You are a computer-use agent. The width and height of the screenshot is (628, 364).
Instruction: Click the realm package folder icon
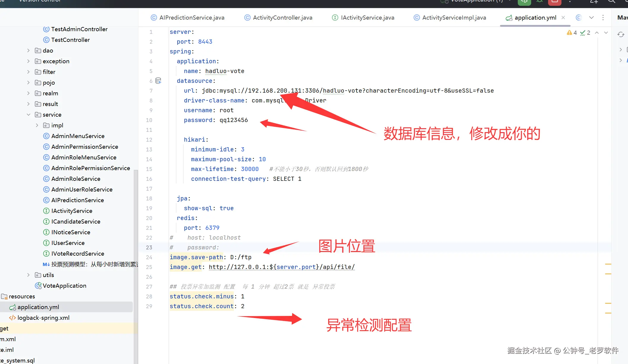38,93
